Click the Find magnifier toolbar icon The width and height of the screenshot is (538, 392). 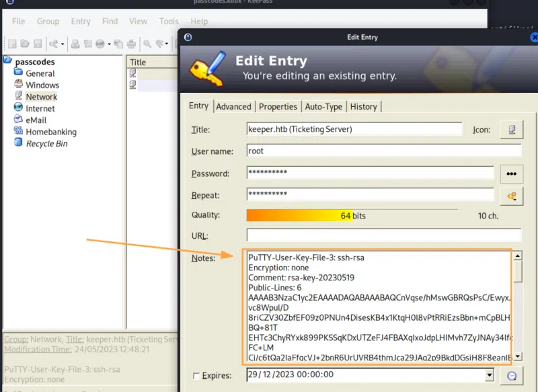(147, 44)
